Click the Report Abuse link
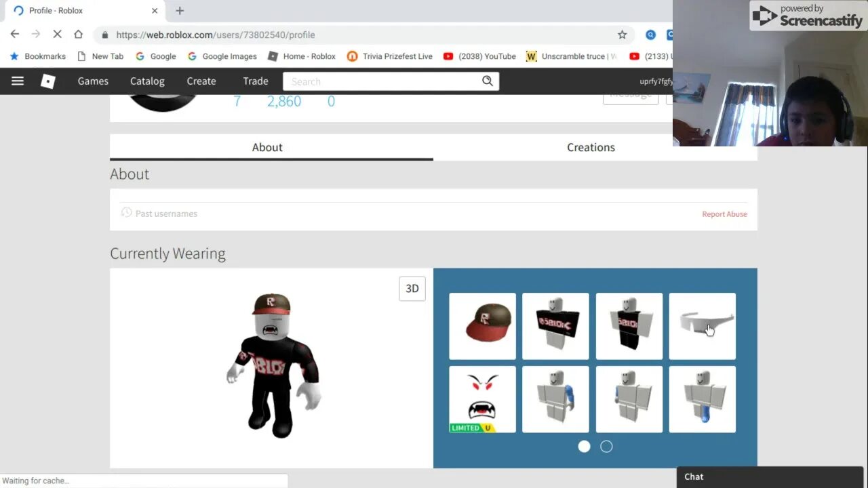 point(724,213)
